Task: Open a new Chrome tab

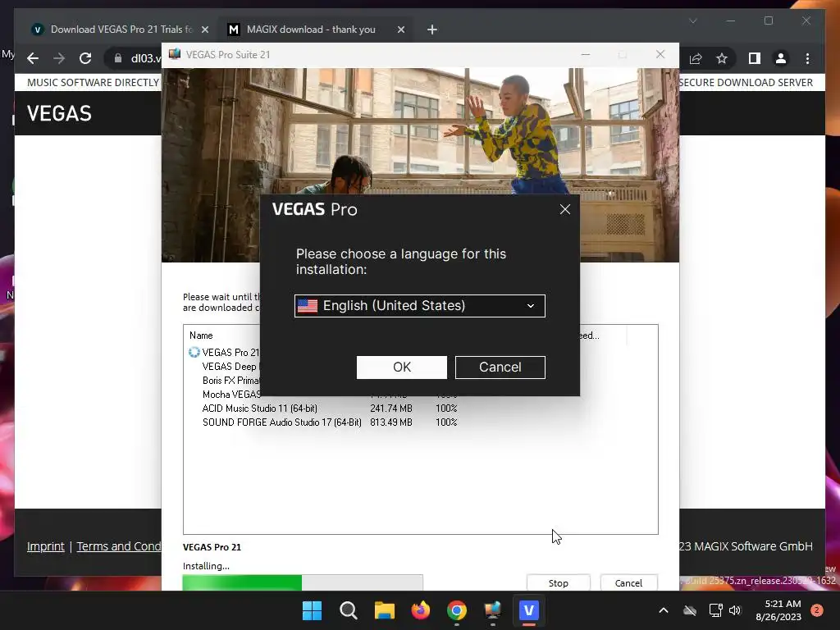Action: click(432, 30)
